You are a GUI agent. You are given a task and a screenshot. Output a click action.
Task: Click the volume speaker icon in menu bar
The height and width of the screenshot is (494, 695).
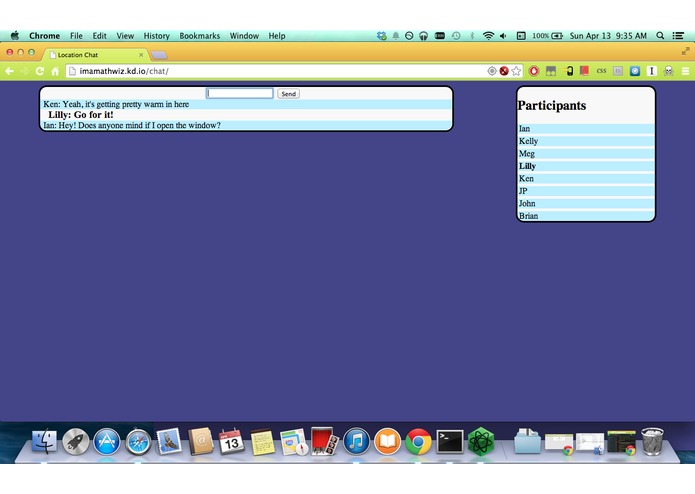(x=503, y=36)
